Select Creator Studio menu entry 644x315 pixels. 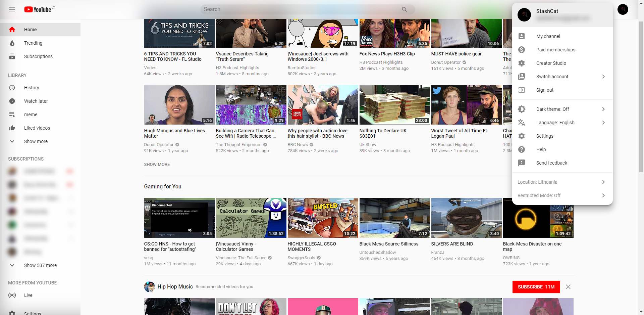[562, 63]
